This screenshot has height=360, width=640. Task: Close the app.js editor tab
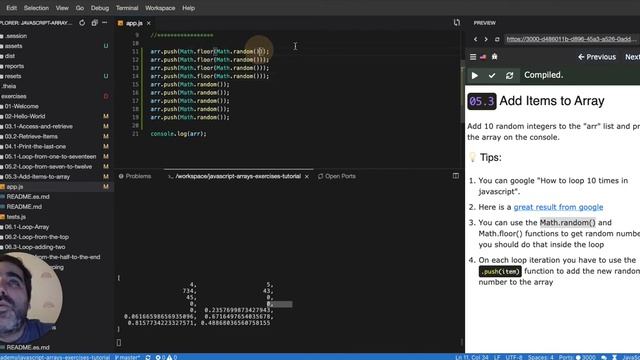point(149,23)
